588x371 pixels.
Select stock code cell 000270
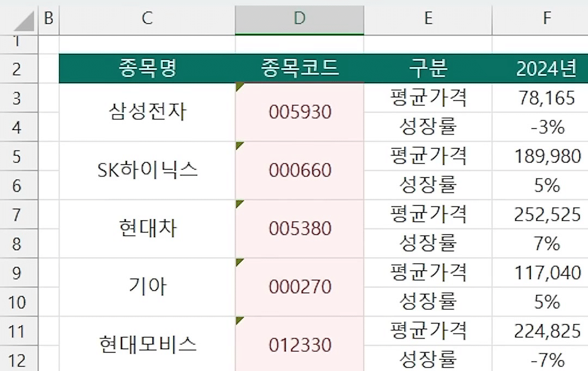299,287
